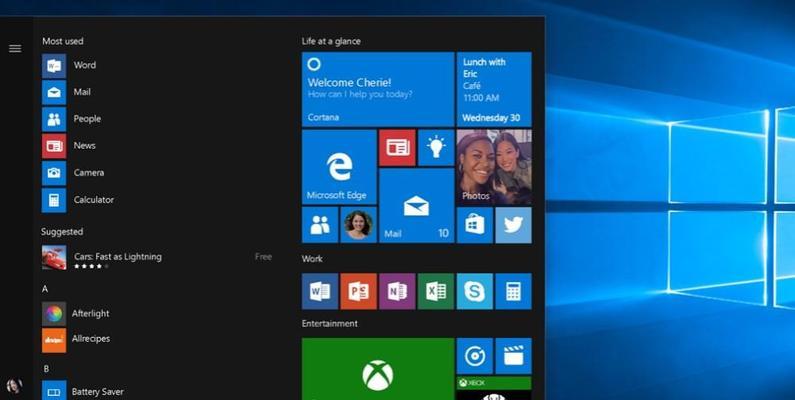This screenshot has height=400, width=795.
Task: Launch the Excel tile in Work group
Action: click(436, 292)
